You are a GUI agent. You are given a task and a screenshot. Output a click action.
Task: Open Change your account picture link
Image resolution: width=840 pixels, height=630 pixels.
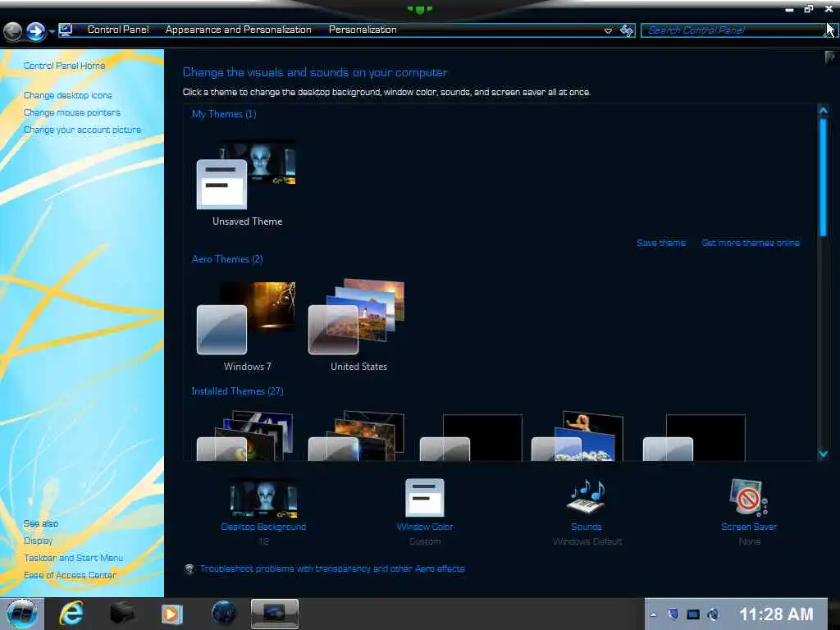83,130
